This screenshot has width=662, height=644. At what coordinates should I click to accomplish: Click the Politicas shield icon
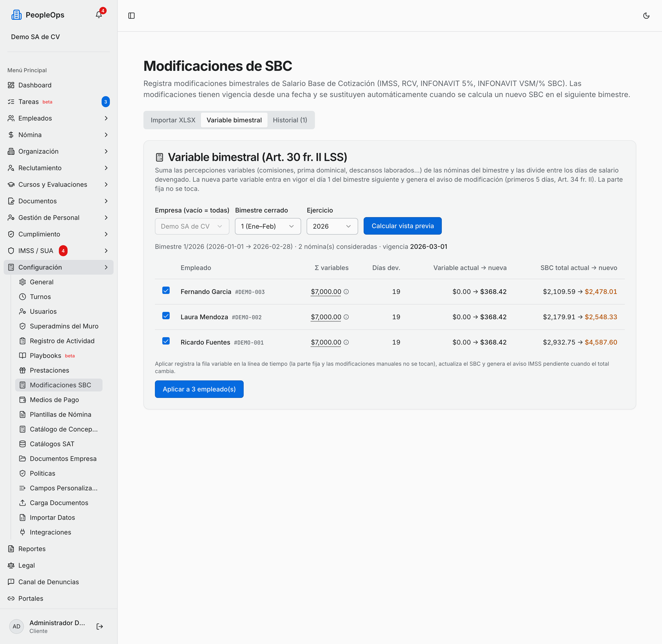23,473
